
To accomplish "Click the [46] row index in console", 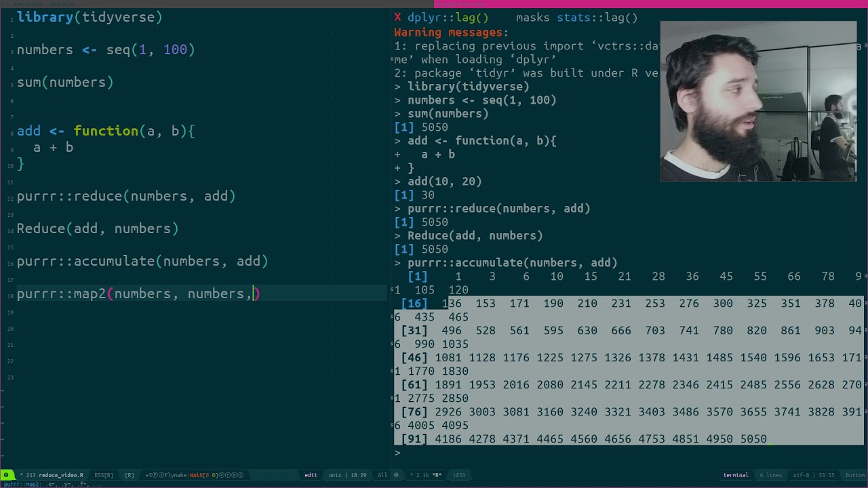I will coord(414,357).
